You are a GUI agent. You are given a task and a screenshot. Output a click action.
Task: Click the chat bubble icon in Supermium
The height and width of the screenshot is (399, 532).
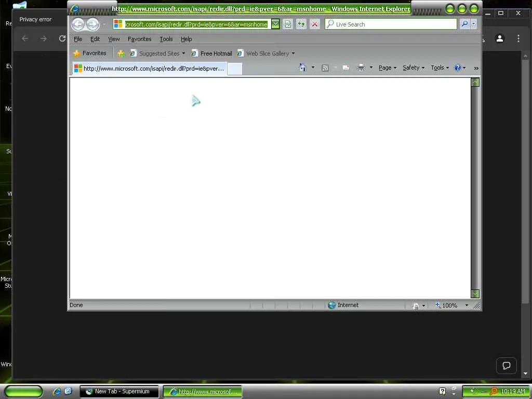click(x=507, y=366)
